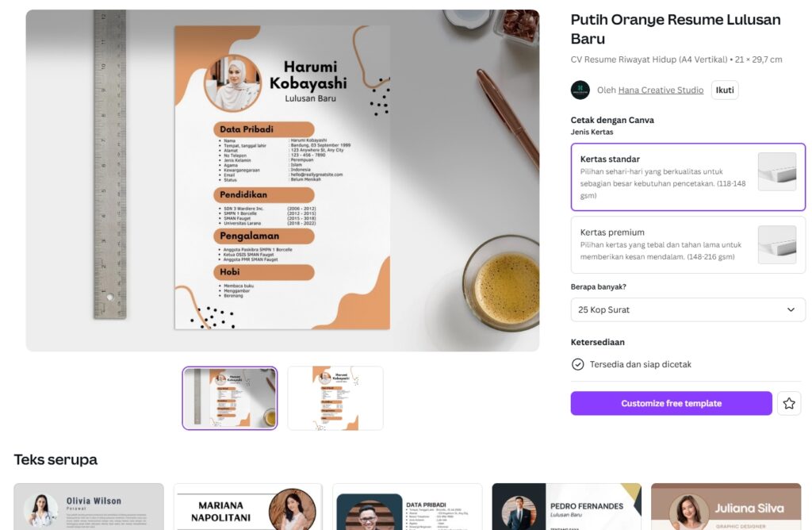Click Kertas standar paper preview image

(x=777, y=171)
